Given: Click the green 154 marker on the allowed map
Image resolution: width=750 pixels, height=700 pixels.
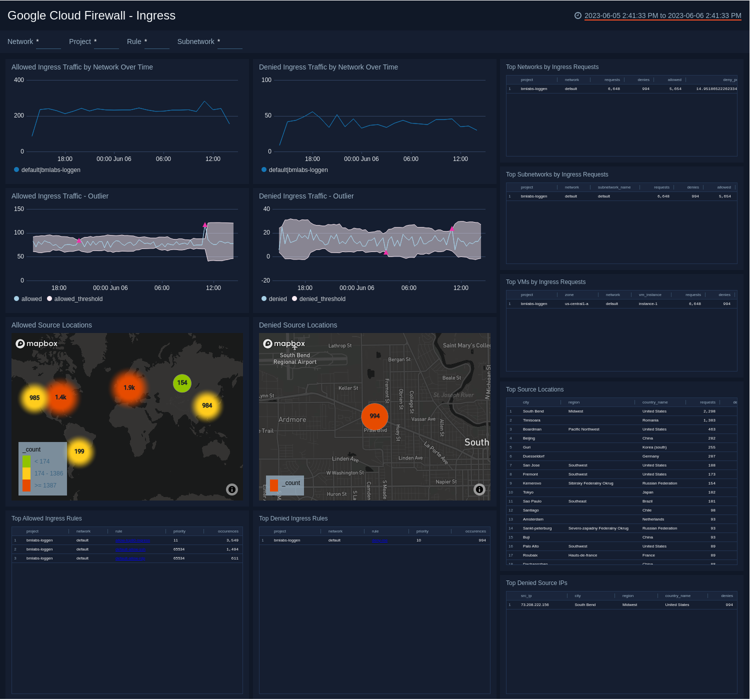Looking at the screenshot, I should point(182,382).
